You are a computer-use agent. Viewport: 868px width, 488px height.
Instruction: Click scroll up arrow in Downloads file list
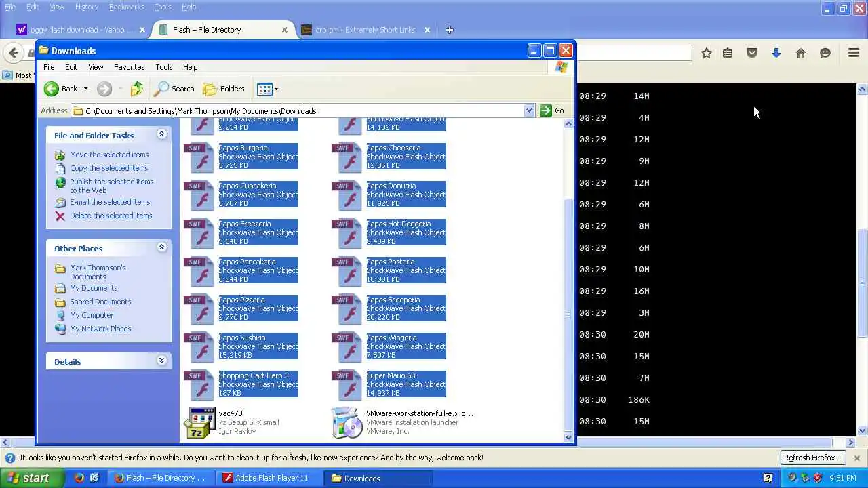(x=568, y=123)
